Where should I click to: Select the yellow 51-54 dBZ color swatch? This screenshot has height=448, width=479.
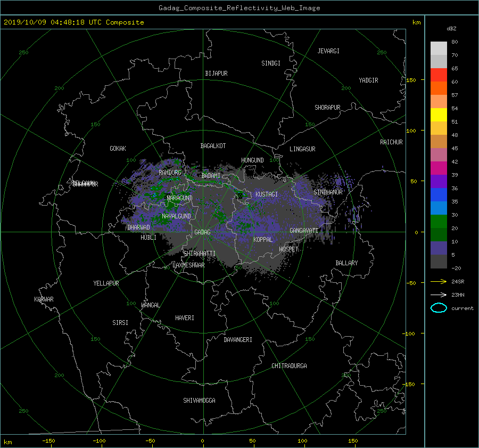pos(439,115)
